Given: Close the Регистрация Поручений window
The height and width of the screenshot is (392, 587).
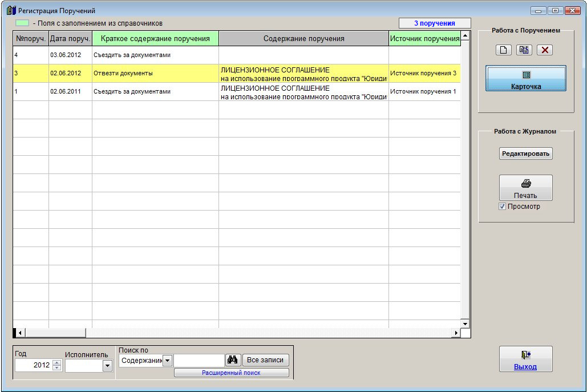Looking at the screenshot, I should pyautogui.click(x=572, y=10).
